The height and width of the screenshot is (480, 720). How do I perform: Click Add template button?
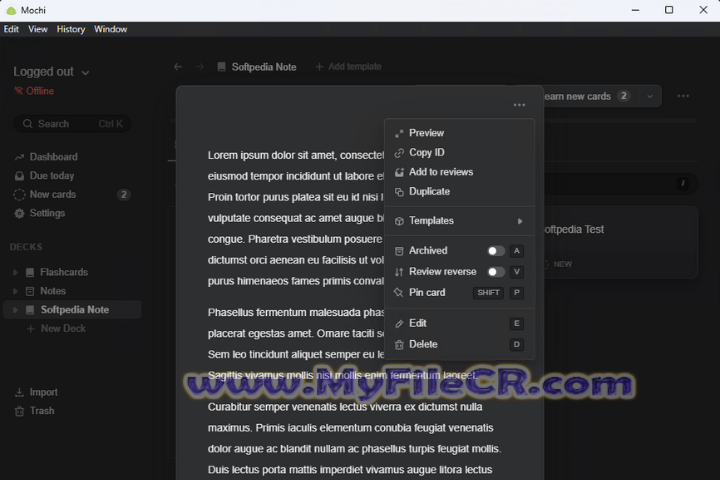click(348, 67)
